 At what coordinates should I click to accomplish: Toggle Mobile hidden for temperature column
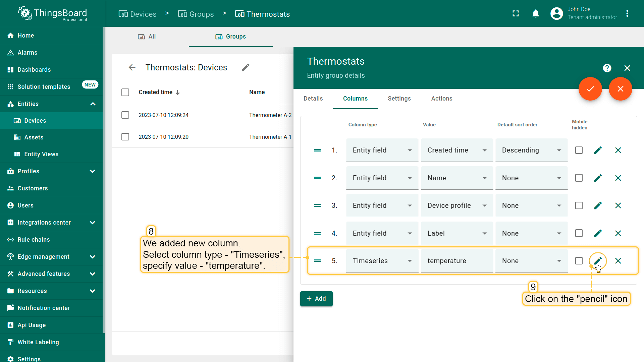click(x=579, y=261)
